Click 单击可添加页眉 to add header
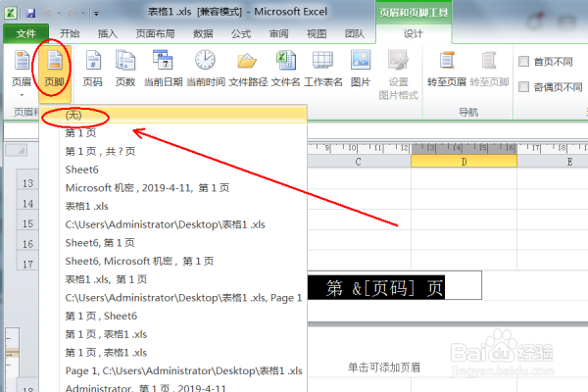The image size is (588, 392). pos(383,367)
